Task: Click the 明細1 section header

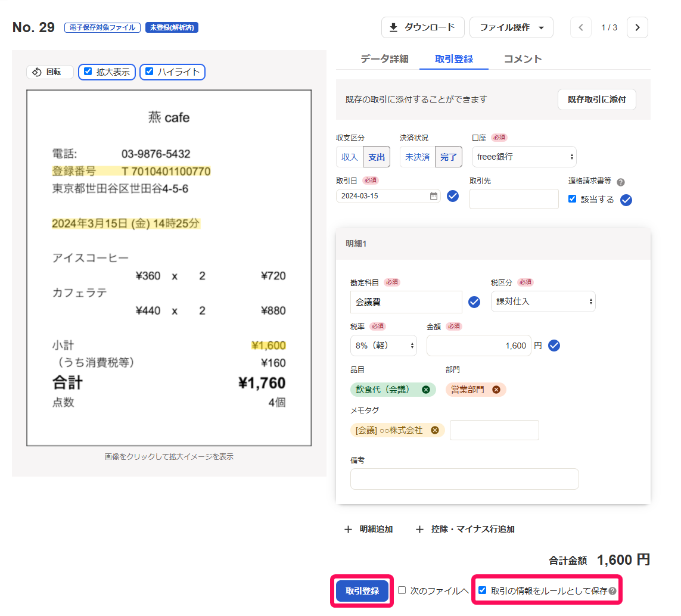Action: pos(493,244)
